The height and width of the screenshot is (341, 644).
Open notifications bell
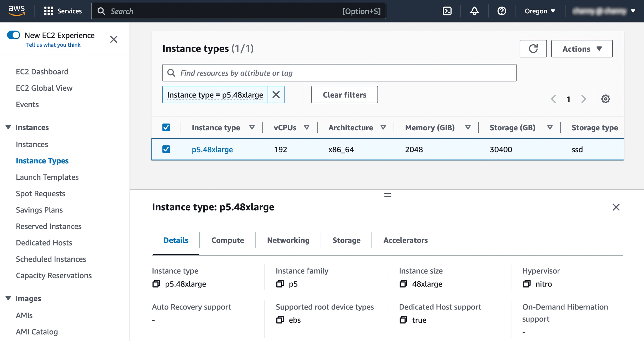(474, 11)
